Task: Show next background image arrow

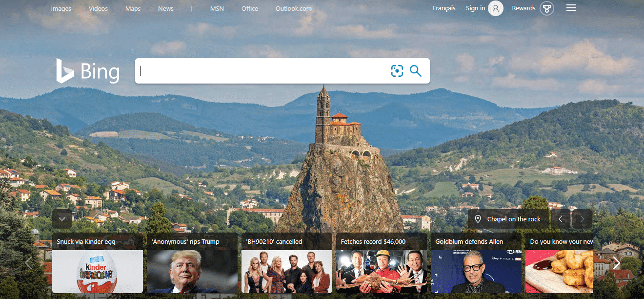Action: 582,219
